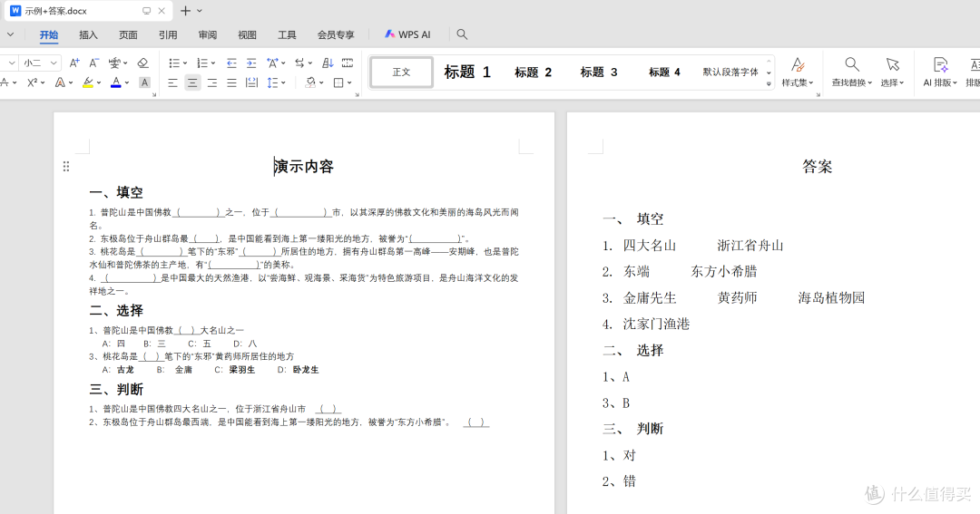Open the search icon in the menu bar
Screen dimensions: 980x514
[462, 34]
